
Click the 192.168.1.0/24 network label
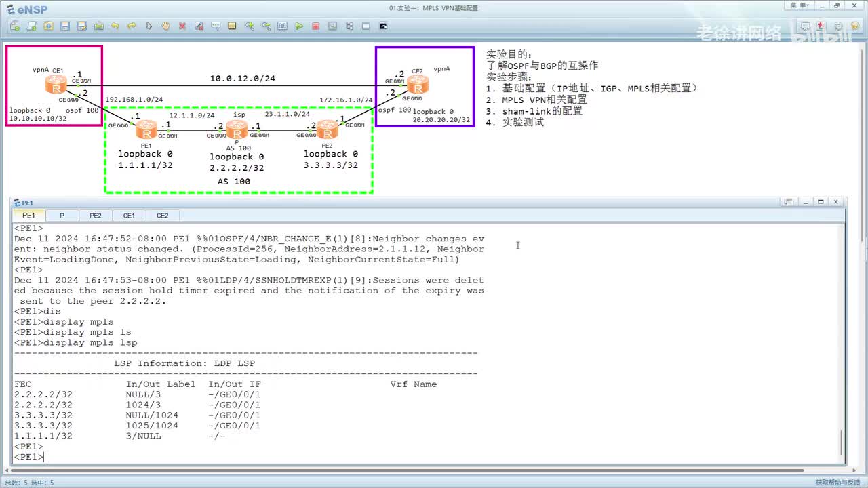click(x=134, y=100)
